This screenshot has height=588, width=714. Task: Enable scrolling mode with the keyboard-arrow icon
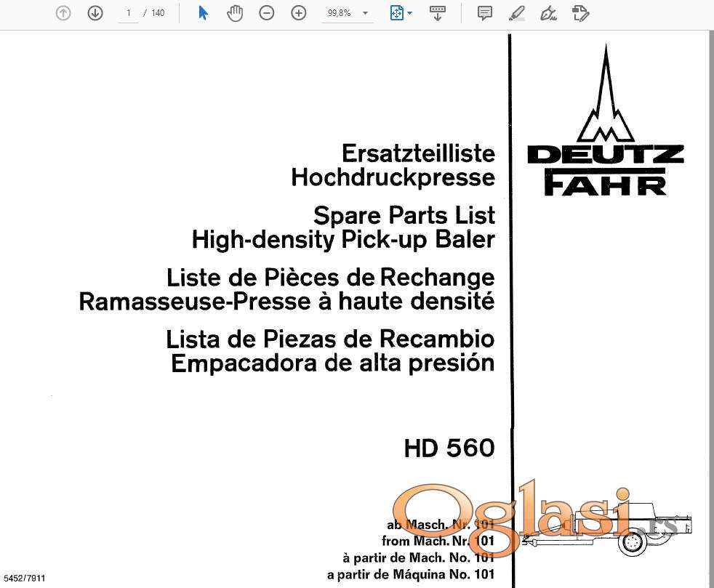[x=438, y=13]
